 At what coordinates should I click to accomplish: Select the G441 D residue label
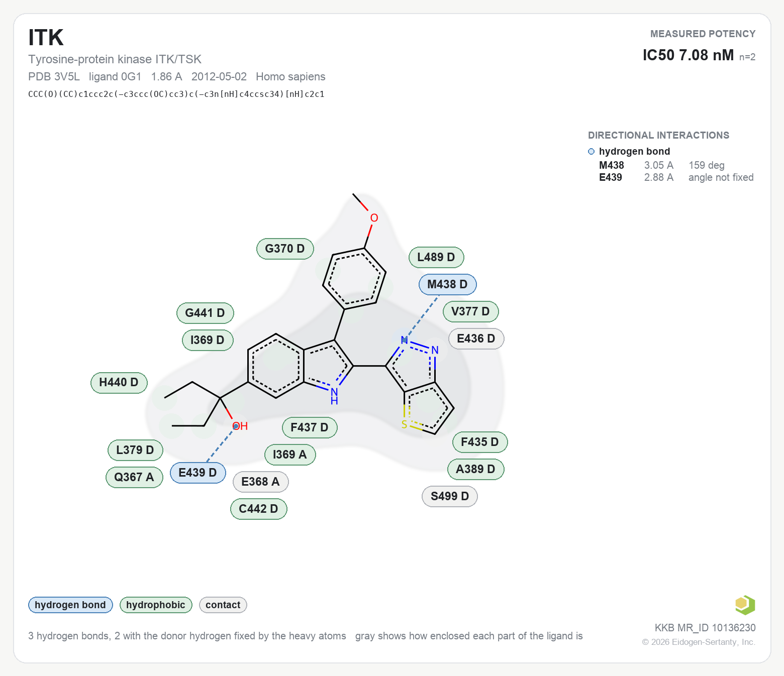click(x=205, y=313)
